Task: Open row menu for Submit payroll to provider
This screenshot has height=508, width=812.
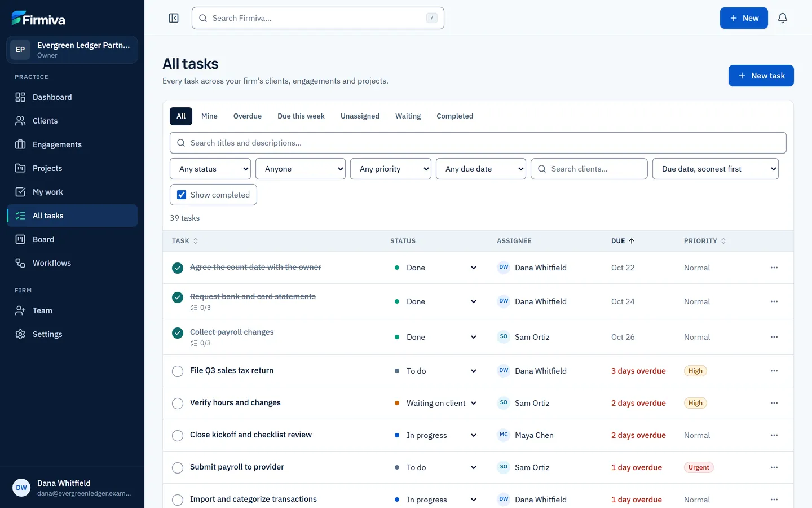Action: (774, 467)
